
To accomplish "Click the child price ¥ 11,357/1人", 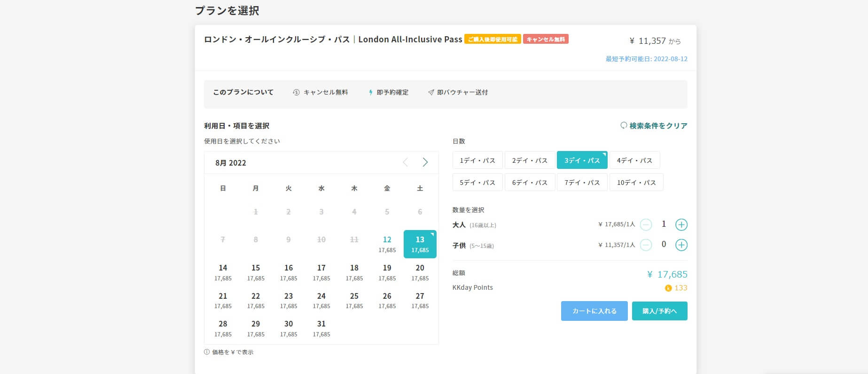I will pyautogui.click(x=617, y=245).
